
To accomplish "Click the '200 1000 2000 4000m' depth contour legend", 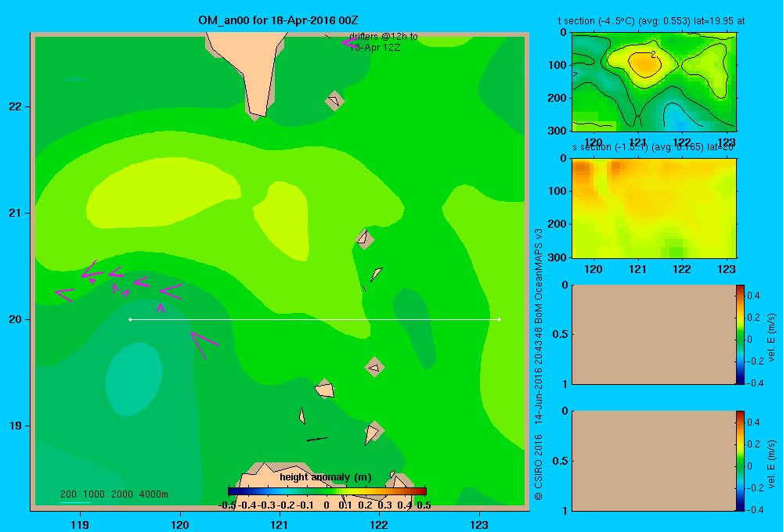I will [x=114, y=494].
